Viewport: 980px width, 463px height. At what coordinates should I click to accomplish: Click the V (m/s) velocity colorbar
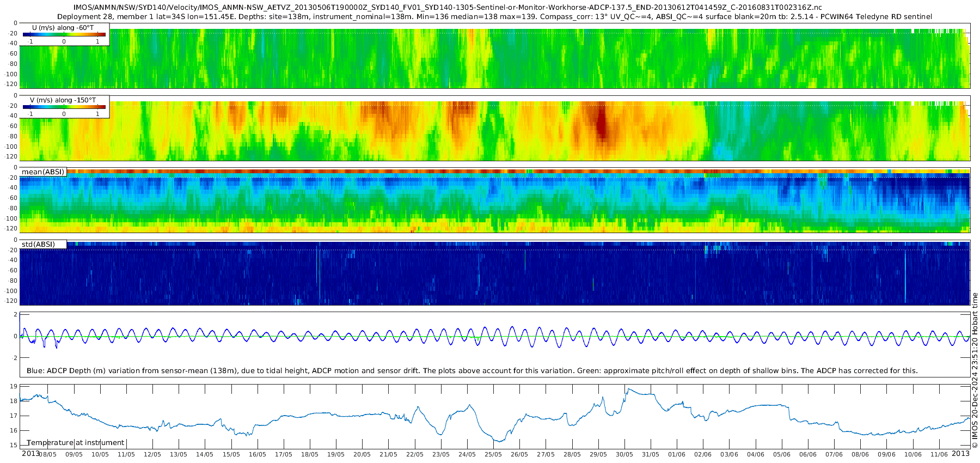(64, 107)
